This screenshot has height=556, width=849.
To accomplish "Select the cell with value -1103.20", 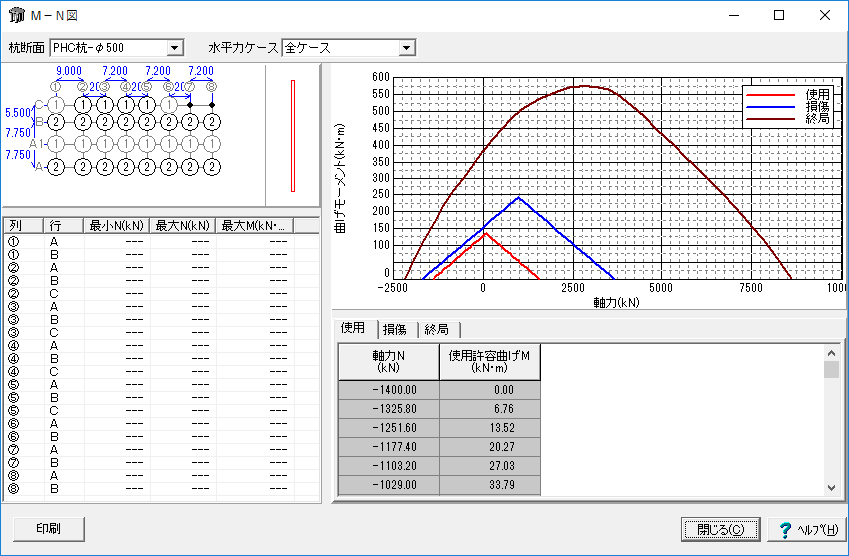I will (x=389, y=466).
